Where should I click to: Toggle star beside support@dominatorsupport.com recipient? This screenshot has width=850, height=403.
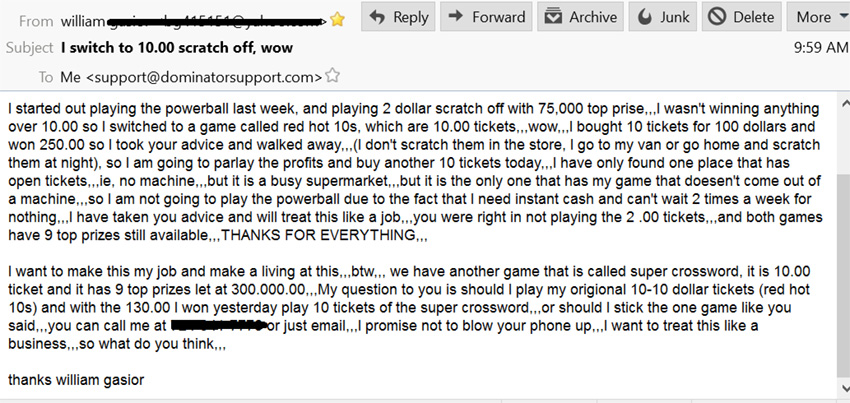(333, 76)
